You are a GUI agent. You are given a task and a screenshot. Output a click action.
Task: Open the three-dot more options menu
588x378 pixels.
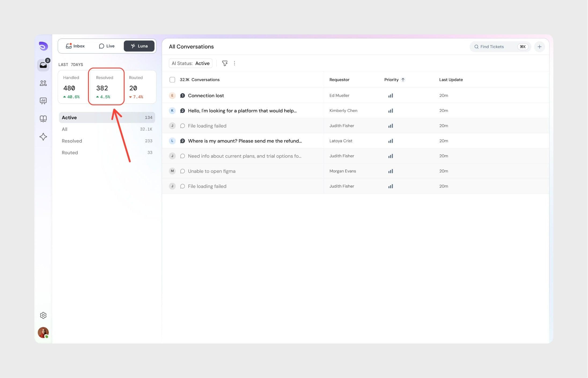point(234,63)
